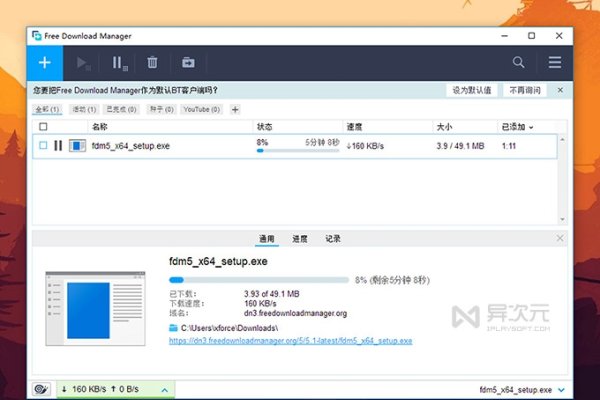
Task: Pause the fdm5_x64_setup.exe download
Action: pos(58,145)
